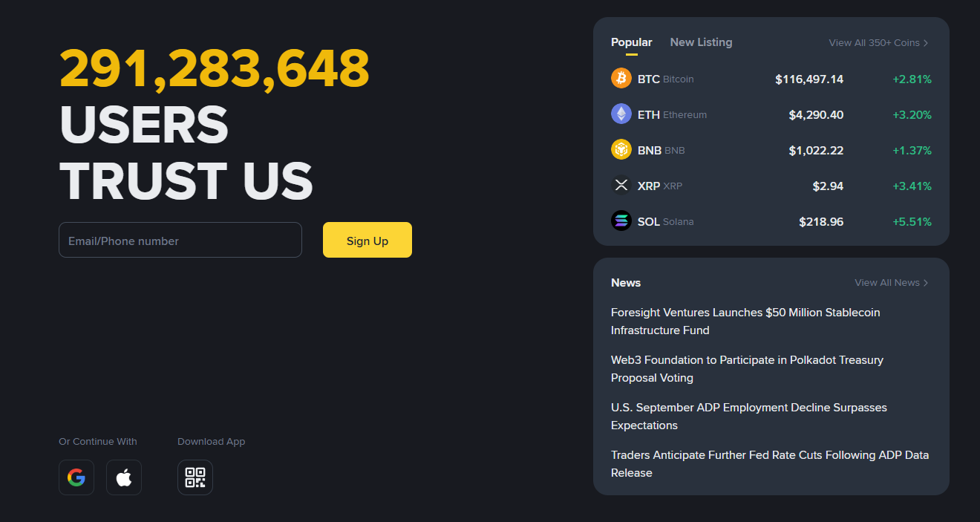Select the BTC price $116,497.14
980x522 pixels.
coord(808,79)
